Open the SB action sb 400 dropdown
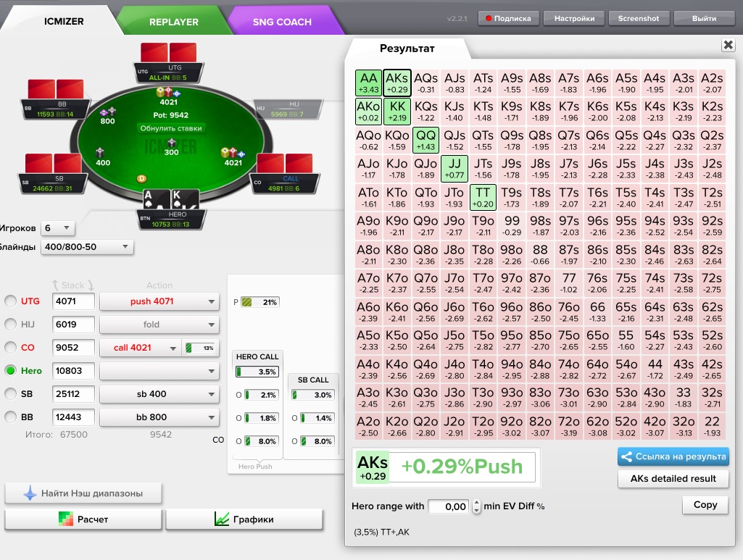This screenshot has width=743, height=560. pos(159,394)
